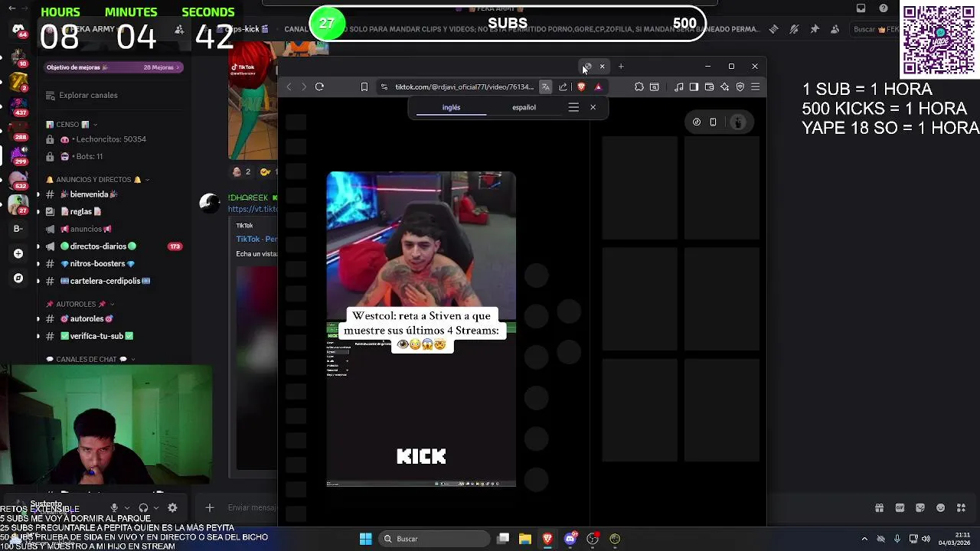980x551 pixels.
Task: Click the taskbar Buscar search box
Action: 436,539
